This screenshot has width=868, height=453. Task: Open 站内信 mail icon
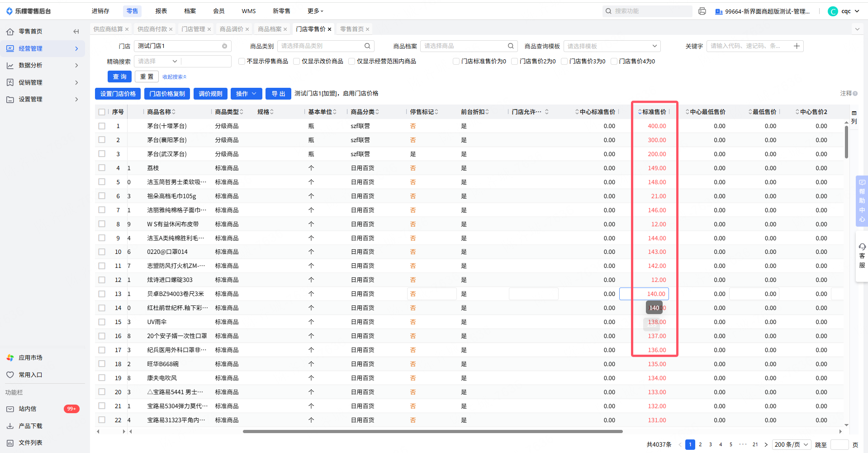(x=10, y=409)
